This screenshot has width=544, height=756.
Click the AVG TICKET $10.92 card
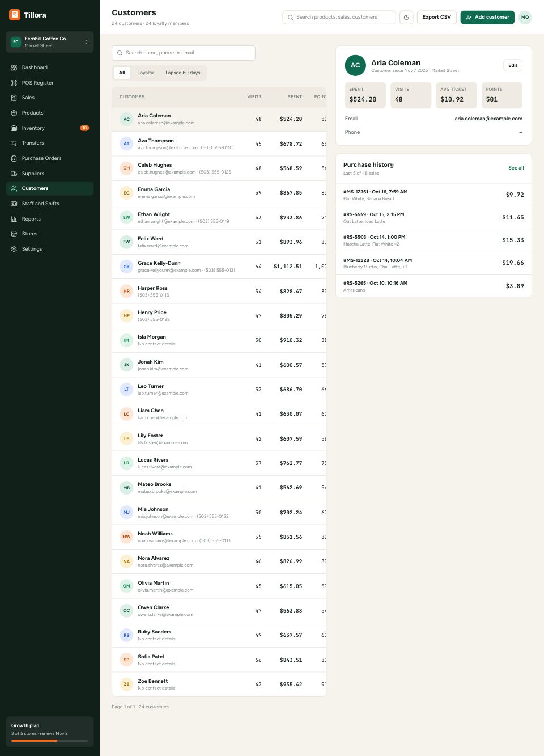(456, 95)
